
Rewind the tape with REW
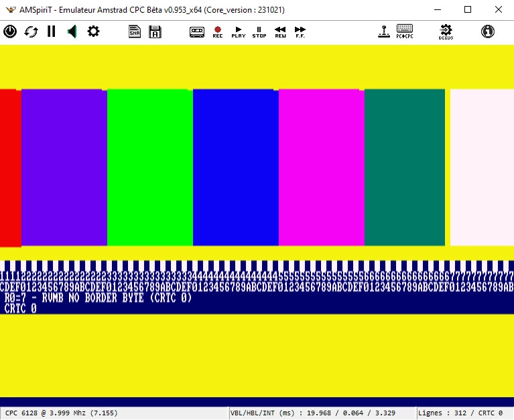280,31
